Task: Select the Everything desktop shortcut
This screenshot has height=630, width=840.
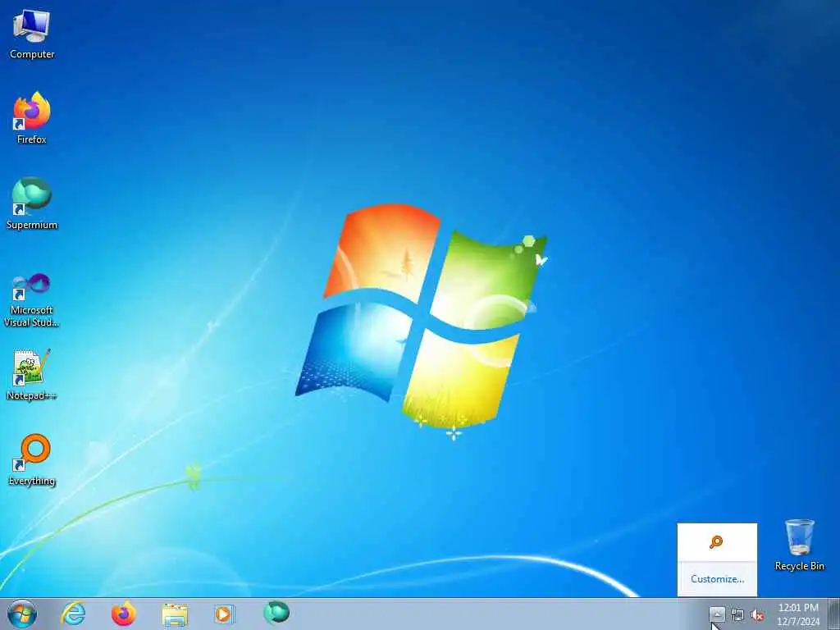Action: (x=32, y=459)
